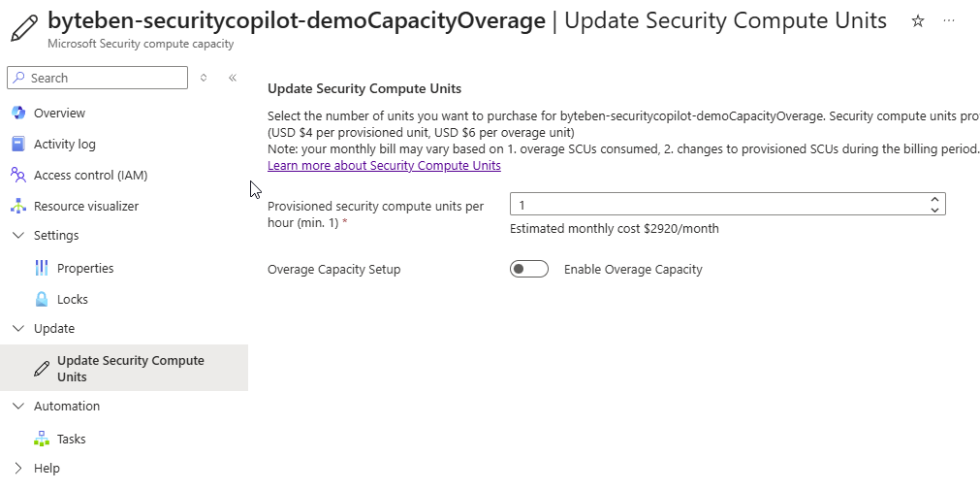980x490 pixels.
Task: Enable the Overage Capacity toggle
Action: (x=529, y=270)
